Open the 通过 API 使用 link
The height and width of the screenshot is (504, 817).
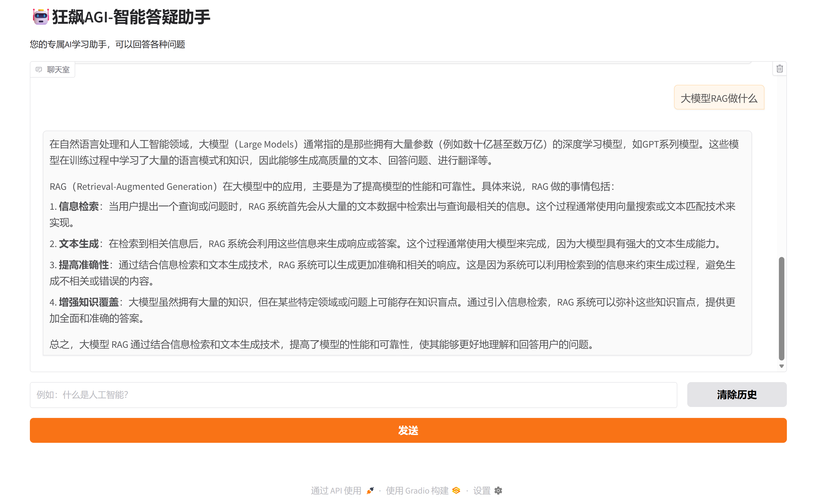pyautogui.click(x=336, y=490)
